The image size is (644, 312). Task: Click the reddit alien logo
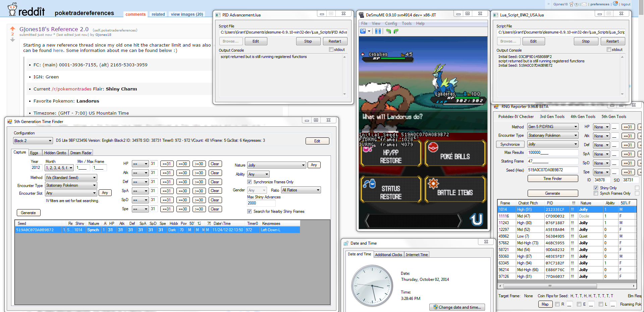click(x=12, y=9)
